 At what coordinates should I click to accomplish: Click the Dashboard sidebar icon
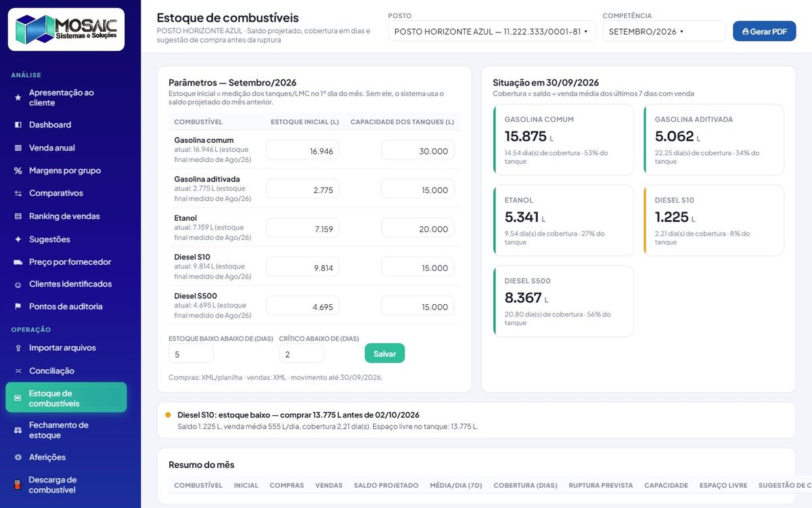tap(18, 125)
